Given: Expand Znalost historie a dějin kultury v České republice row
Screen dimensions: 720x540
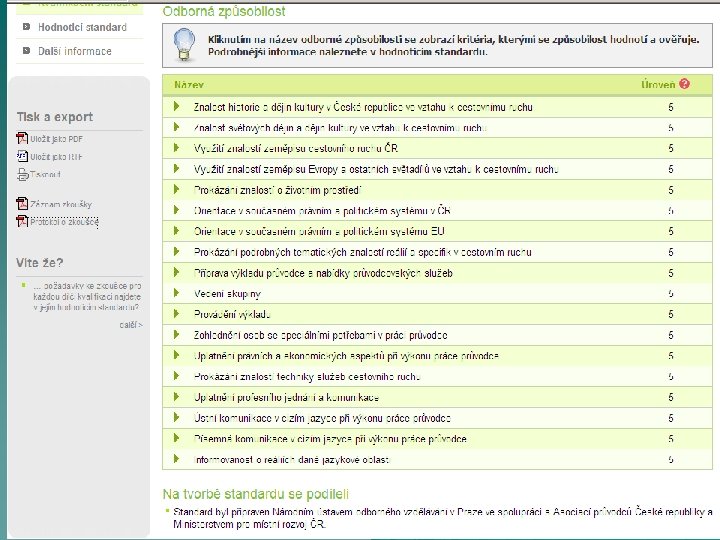Looking at the screenshot, I should pyautogui.click(x=177, y=107).
